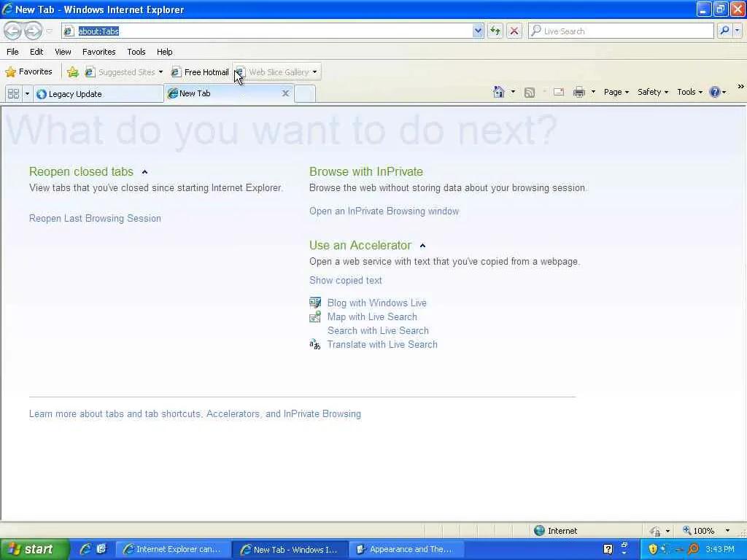Open the search provider options dropdown
This screenshot has width=747, height=560.
pyautogui.click(x=737, y=31)
